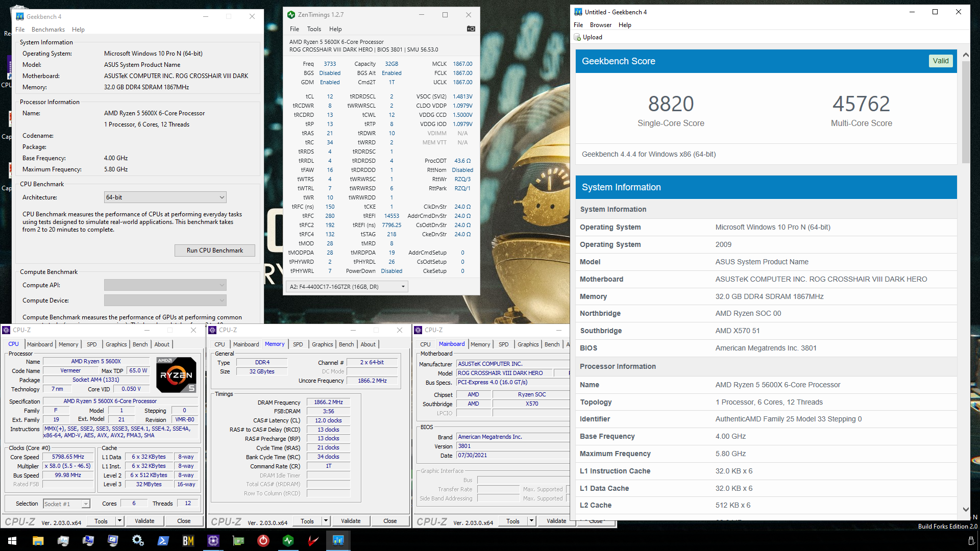This screenshot has width=980, height=551.
Task: Click the Geekbench results vertical scrollbar thumb
Action: (966, 112)
